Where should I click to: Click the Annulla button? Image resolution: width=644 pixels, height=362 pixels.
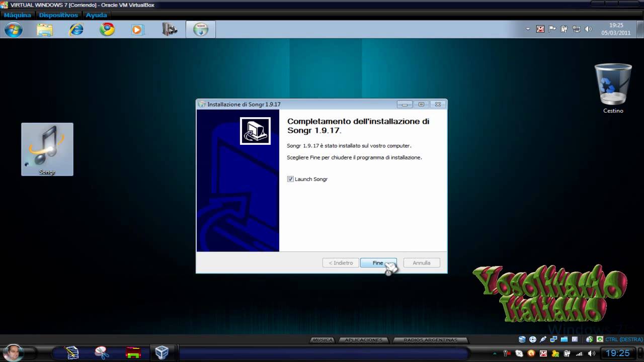422,263
